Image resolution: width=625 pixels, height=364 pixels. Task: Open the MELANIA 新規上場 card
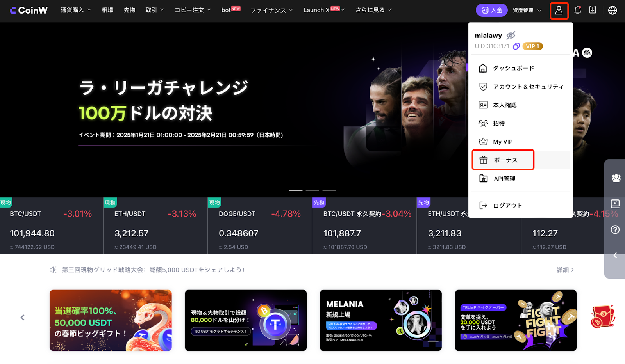(381, 320)
